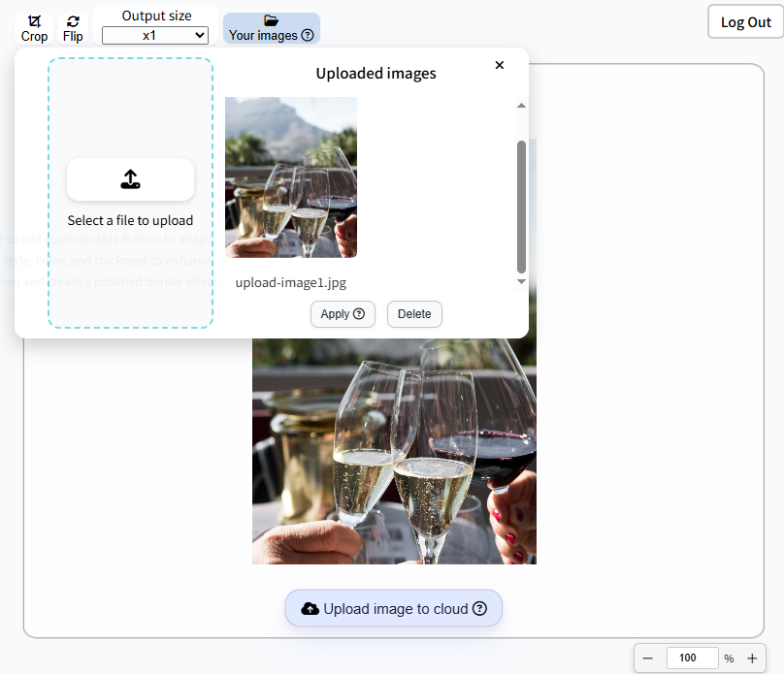Click the zoom percentage input field
The width and height of the screenshot is (784, 674).
pos(692,658)
